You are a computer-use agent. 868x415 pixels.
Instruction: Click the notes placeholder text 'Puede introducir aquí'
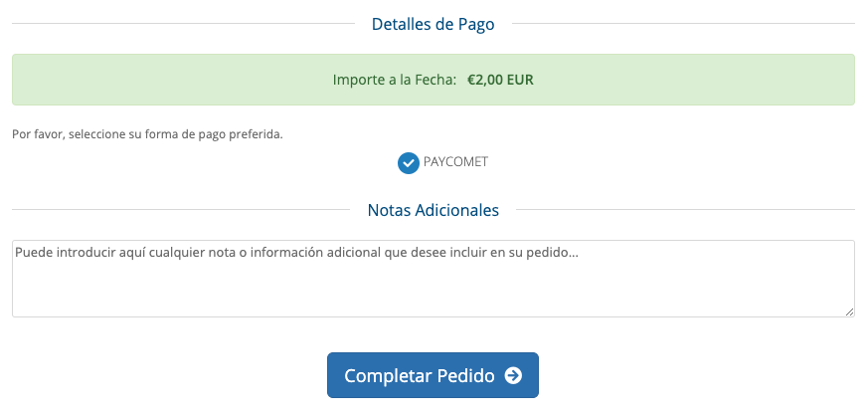pos(66,252)
